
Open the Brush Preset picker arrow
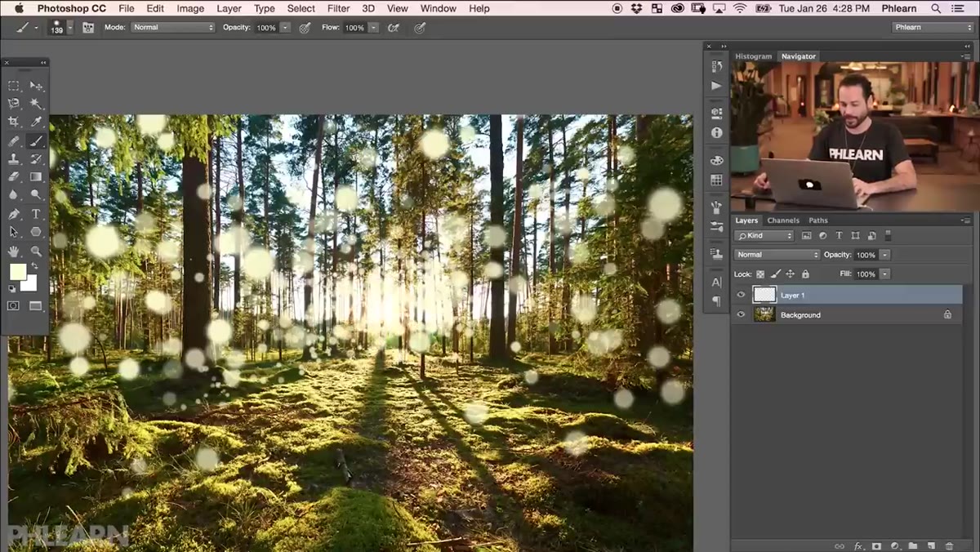tap(70, 27)
